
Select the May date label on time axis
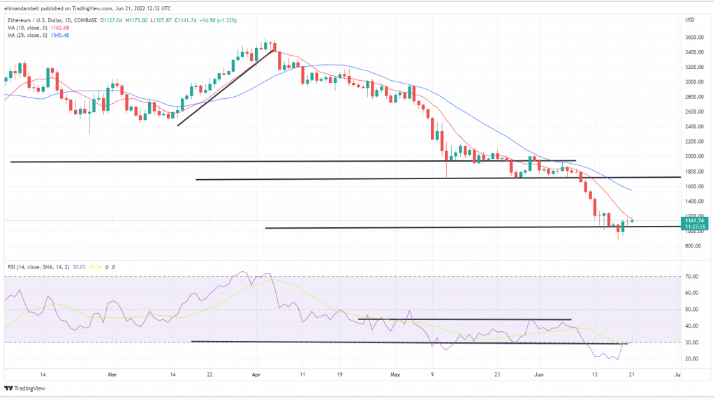click(395, 375)
